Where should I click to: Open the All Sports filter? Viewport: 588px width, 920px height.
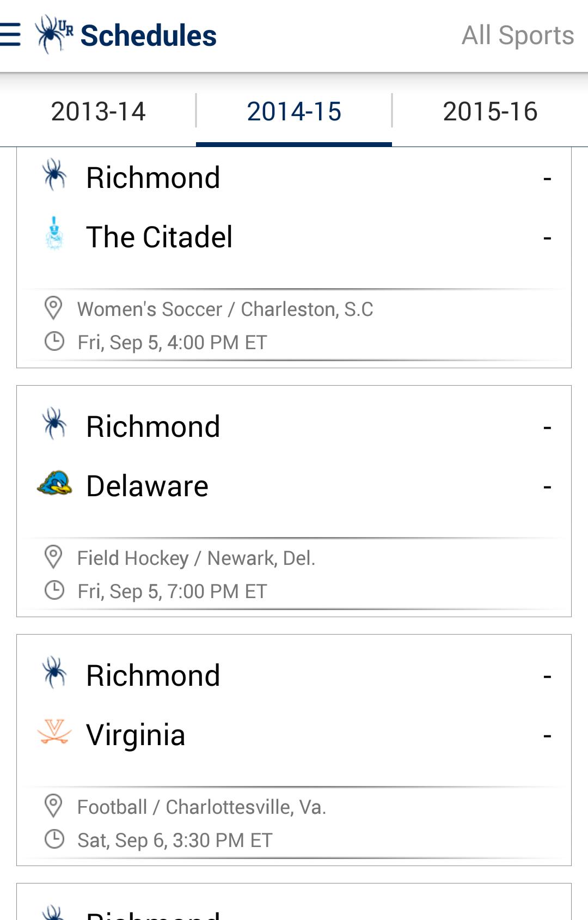[x=517, y=35]
